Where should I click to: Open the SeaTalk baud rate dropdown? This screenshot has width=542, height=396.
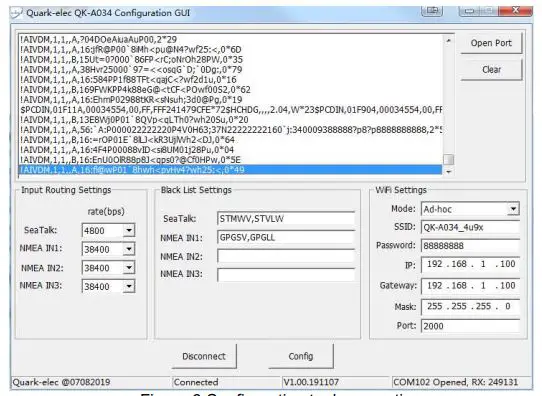pyautogui.click(x=129, y=230)
